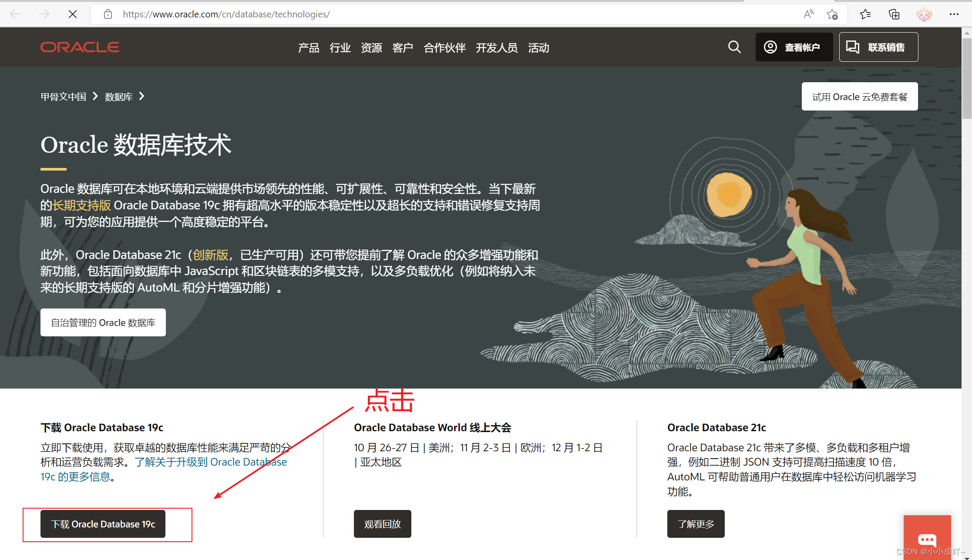
Task: Click the read aloud icon
Action: pos(808,14)
